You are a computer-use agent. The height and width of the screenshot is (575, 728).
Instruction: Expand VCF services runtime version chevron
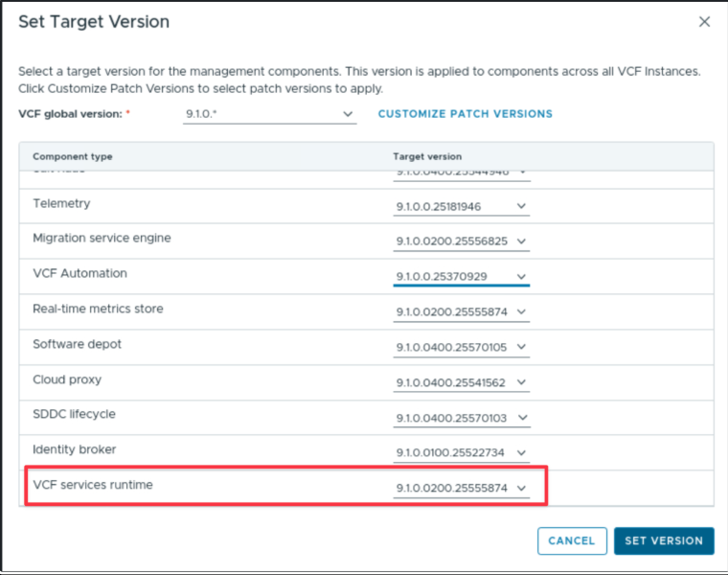pyautogui.click(x=521, y=488)
